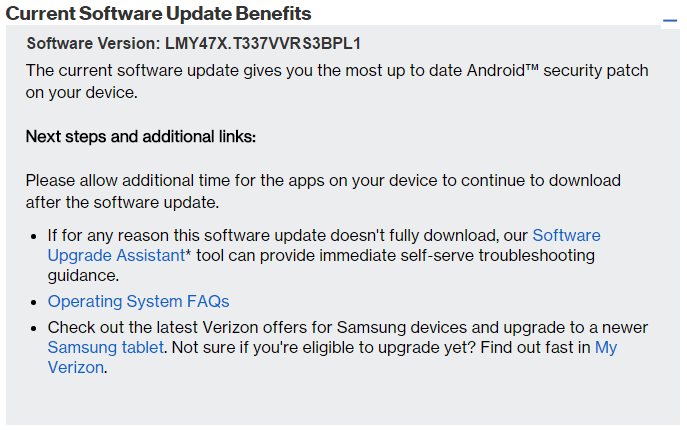
Task: Click the Software Version label
Action: [x=92, y=44]
